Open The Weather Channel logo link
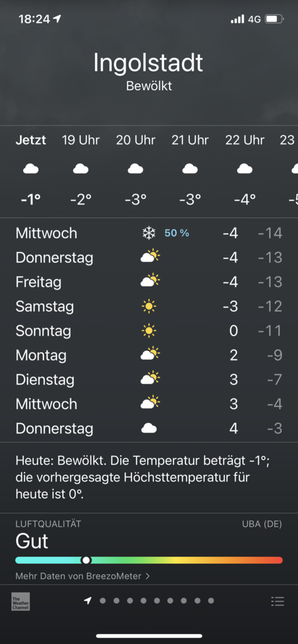Screen dimensions: 298x644 coord(21,601)
